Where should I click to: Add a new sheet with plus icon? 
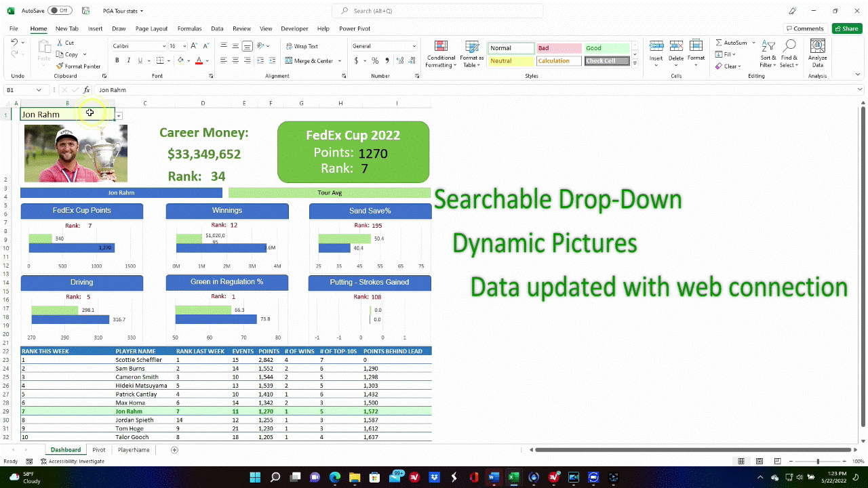174,449
